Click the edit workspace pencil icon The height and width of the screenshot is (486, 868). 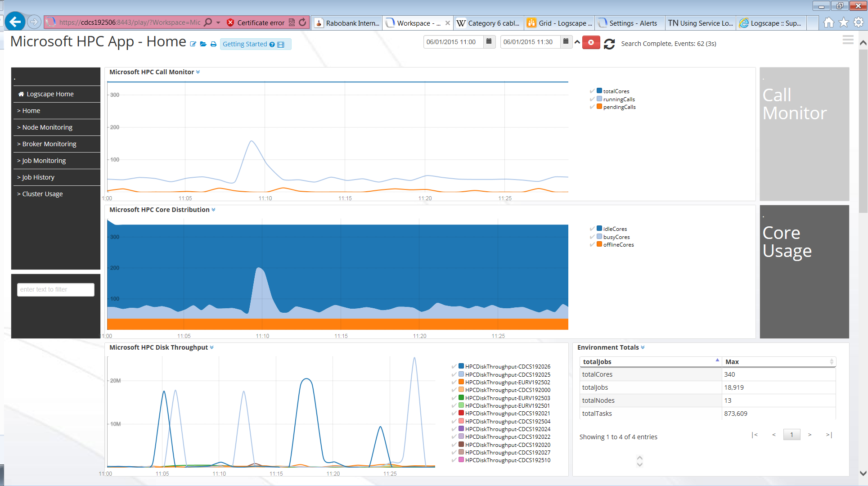coord(193,44)
